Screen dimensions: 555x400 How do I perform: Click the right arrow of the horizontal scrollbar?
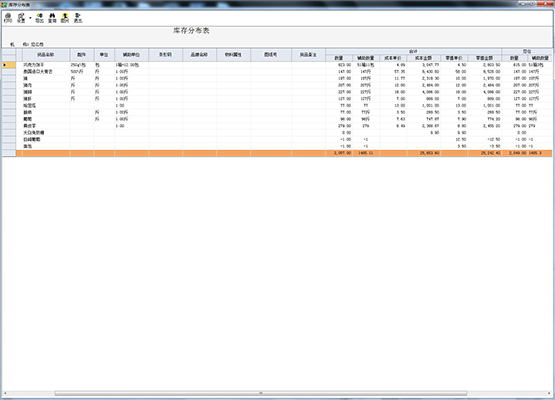point(549,393)
